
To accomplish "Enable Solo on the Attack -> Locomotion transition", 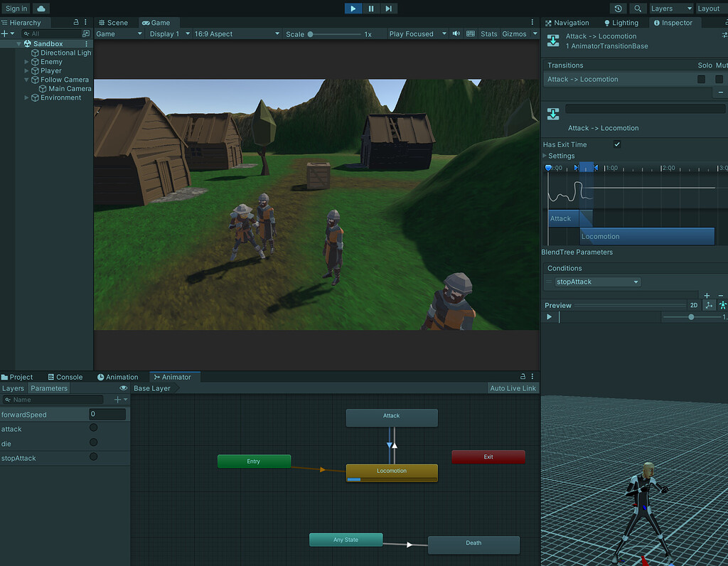I will pos(701,79).
